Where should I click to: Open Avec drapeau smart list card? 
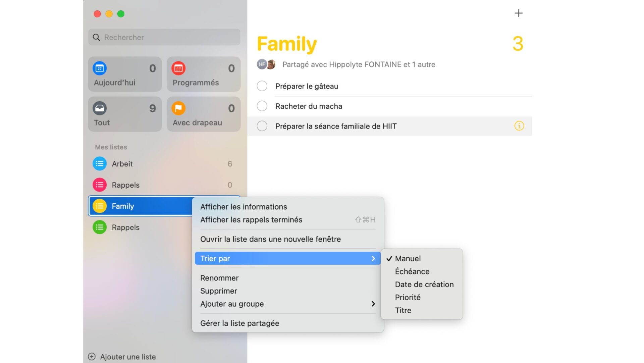204,114
